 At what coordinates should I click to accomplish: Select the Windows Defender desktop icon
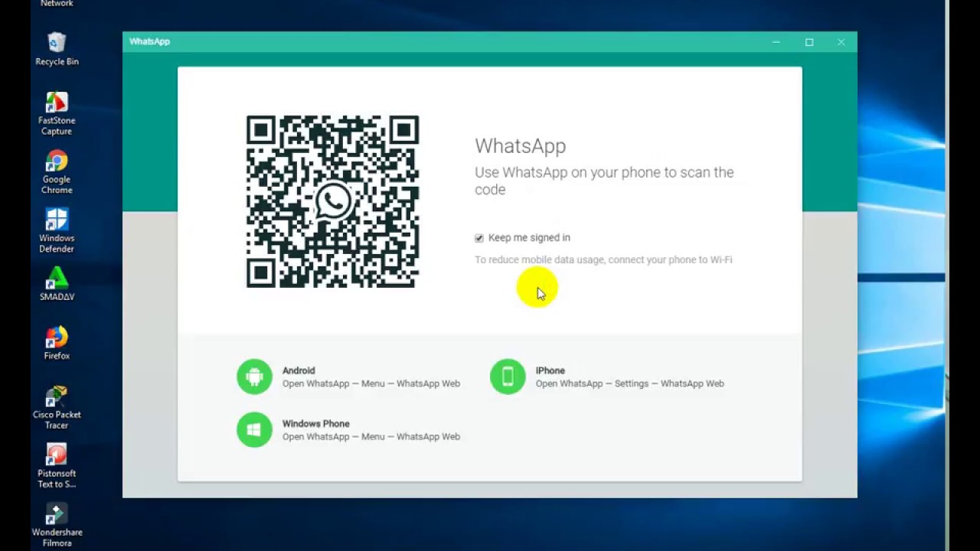click(57, 230)
